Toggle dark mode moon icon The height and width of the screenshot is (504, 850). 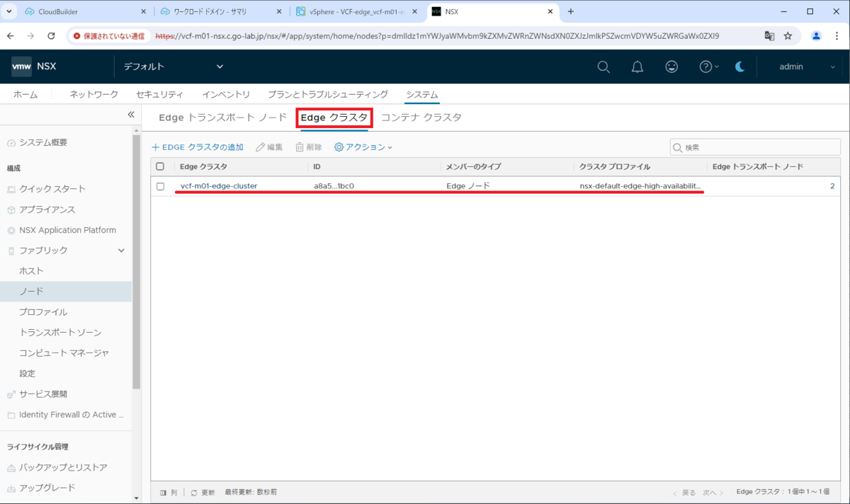pyautogui.click(x=739, y=67)
